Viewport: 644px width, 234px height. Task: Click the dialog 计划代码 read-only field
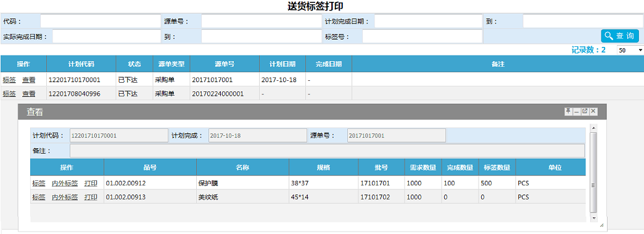coord(119,135)
